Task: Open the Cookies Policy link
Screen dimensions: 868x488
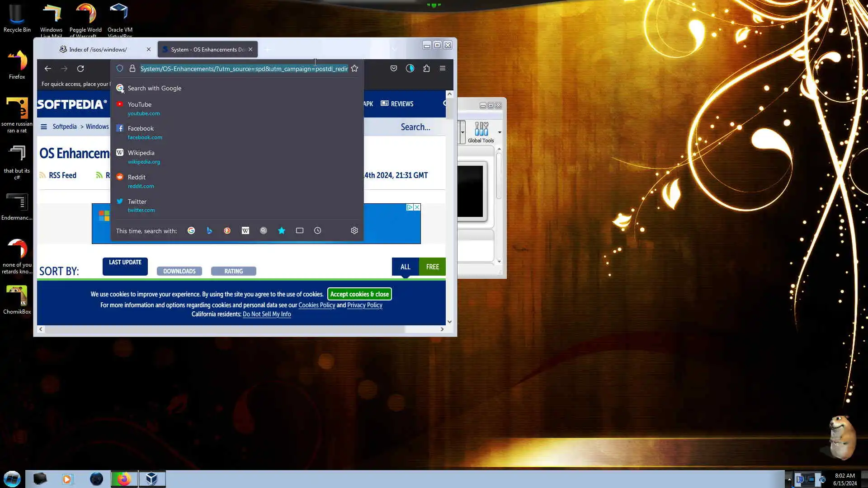Action: [x=316, y=305]
